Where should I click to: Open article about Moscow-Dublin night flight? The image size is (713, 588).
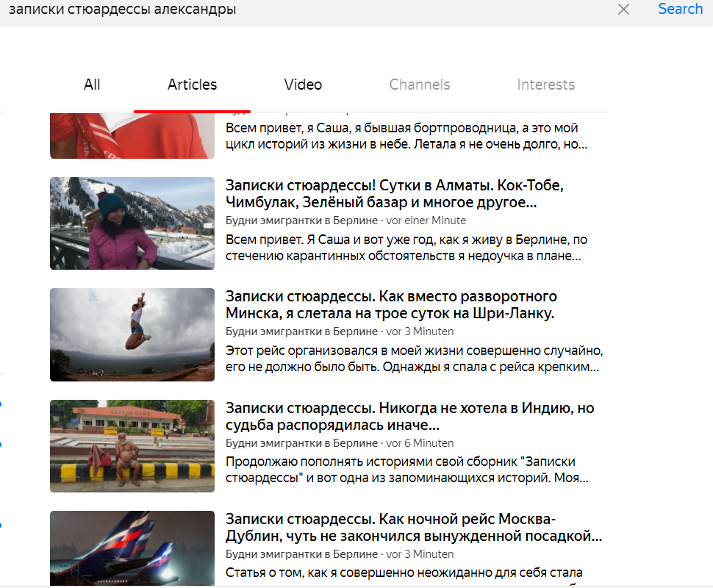tap(414, 528)
